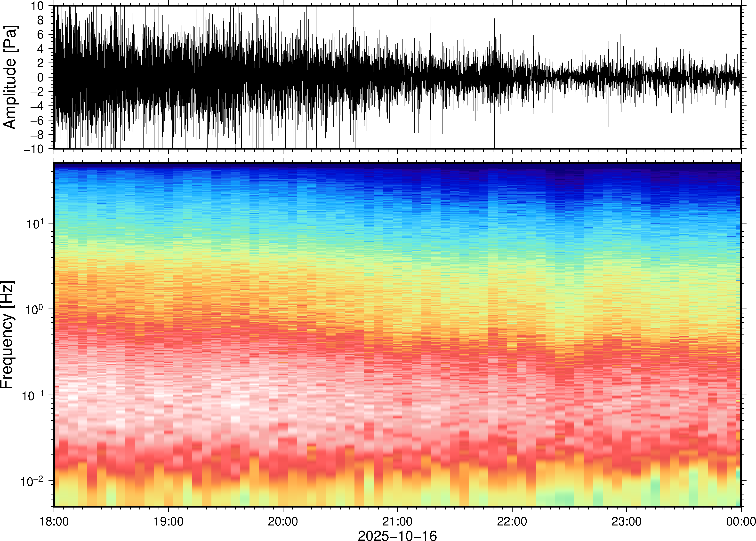Click the 6 amplitude tick label
This screenshot has width=756, height=541.
(40, 35)
